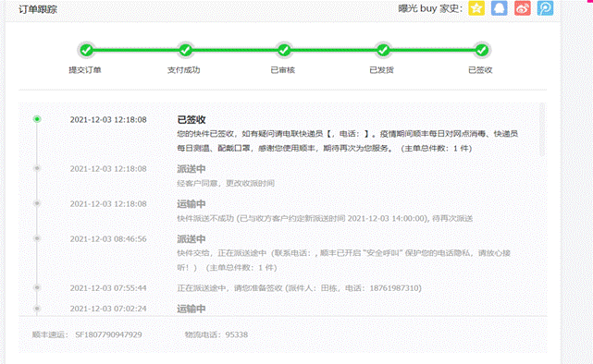This screenshot has height=364, width=593.
Task: Click the 已签收 step checkmark
Action: (482, 50)
